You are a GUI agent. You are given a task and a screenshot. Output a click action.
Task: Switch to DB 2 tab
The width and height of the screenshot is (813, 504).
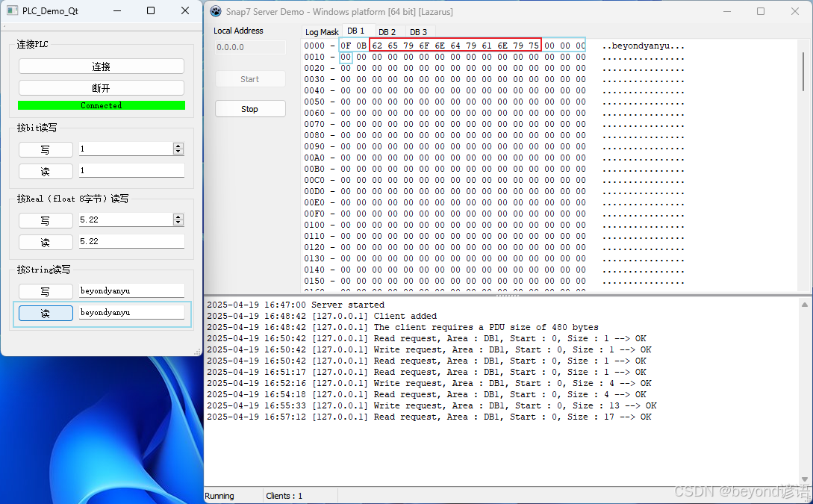click(387, 32)
